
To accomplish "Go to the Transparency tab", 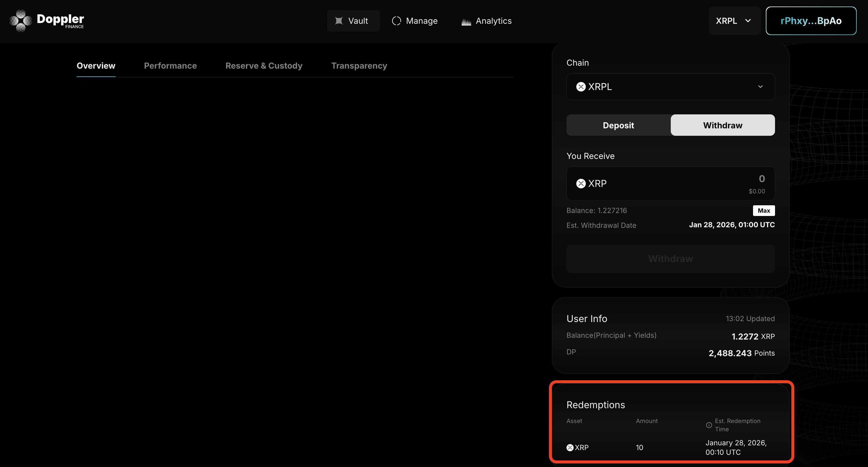I will coord(359,66).
